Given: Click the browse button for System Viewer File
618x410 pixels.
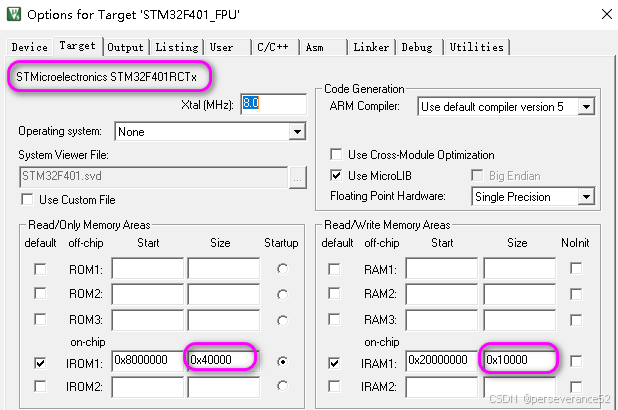Looking at the screenshot, I should click(298, 178).
